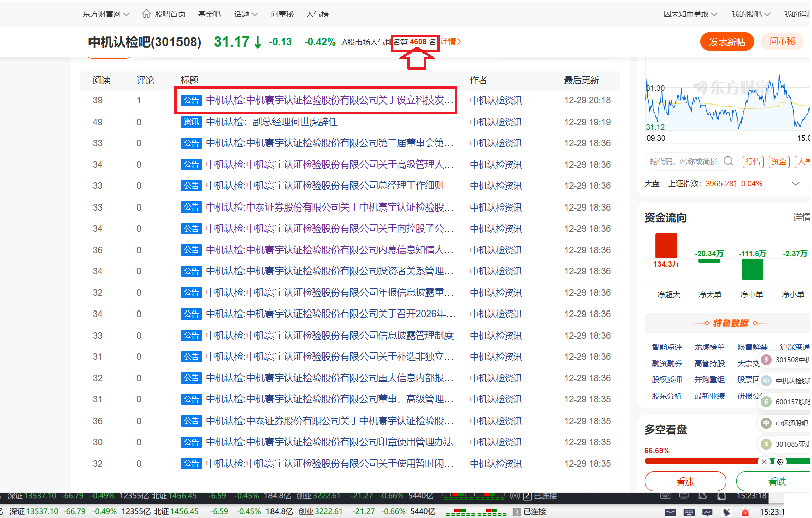Click the satellite dish icon in bottom status bar
This screenshot has height=518, width=812.
coord(727,512)
